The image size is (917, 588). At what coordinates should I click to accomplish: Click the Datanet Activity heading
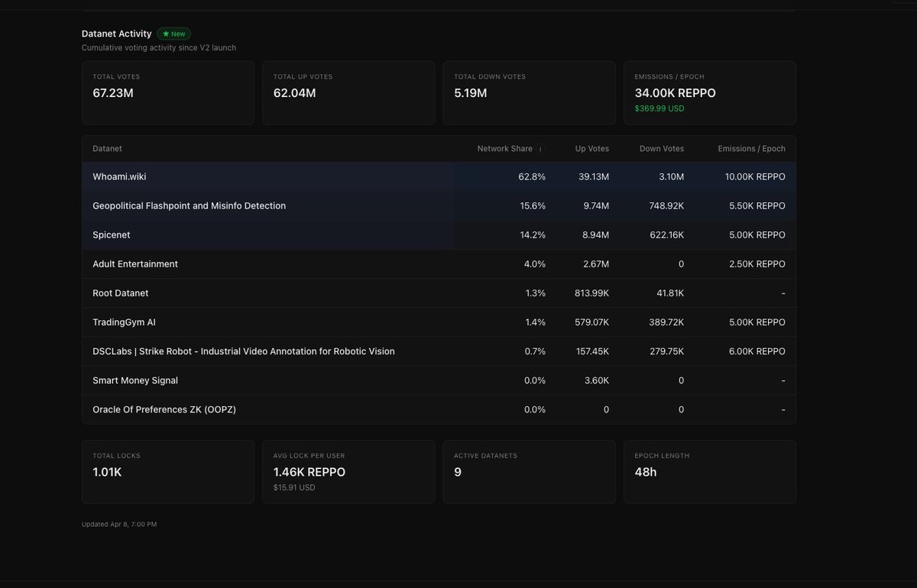pyautogui.click(x=117, y=34)
